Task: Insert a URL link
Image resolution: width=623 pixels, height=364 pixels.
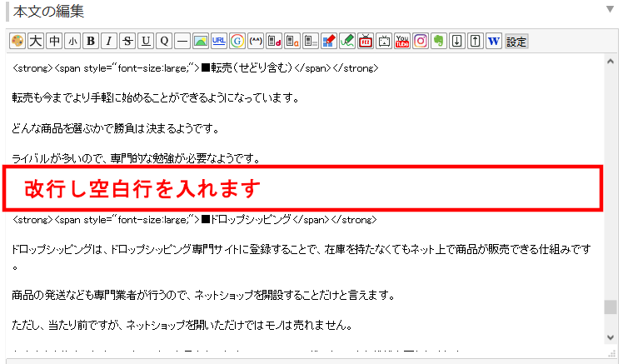Action: coord(219,41)
